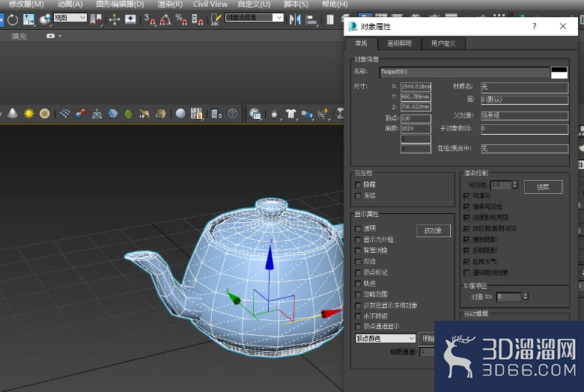Click the round question mark help icon
Viewport: 584px width, 392px height.
(x=232, y=113)
